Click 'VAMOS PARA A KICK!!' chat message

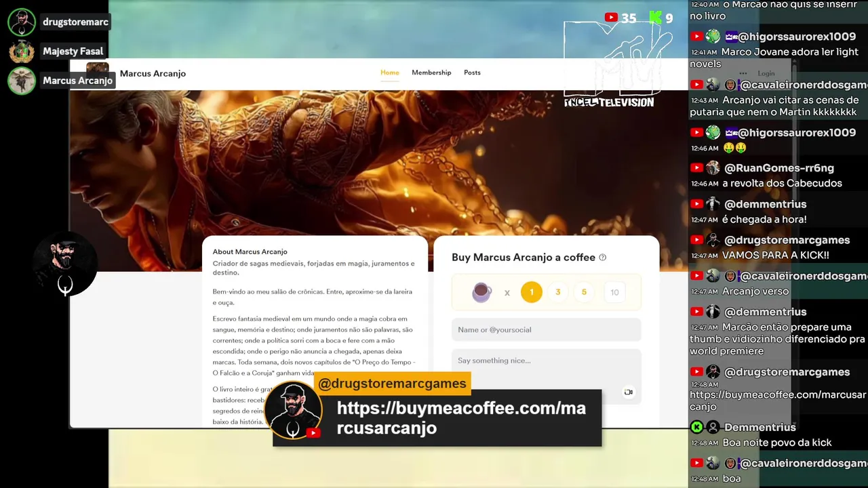click(775, 256)
